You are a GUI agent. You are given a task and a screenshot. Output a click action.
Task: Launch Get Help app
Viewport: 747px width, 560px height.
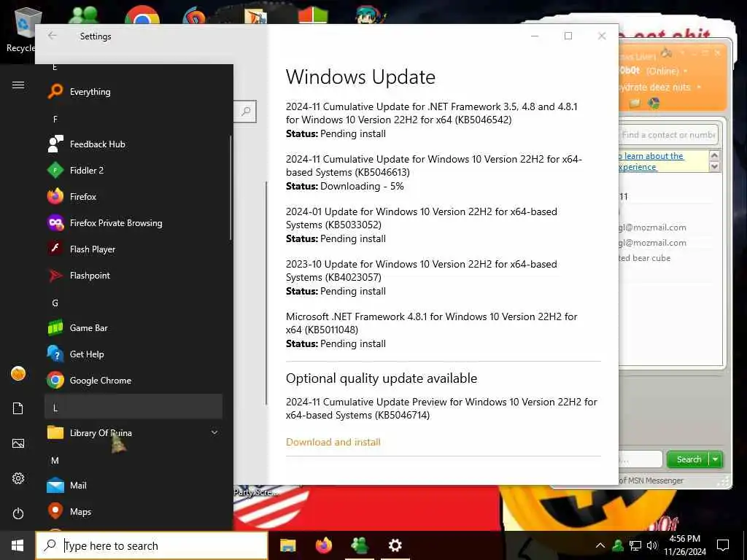coord(133,354)
